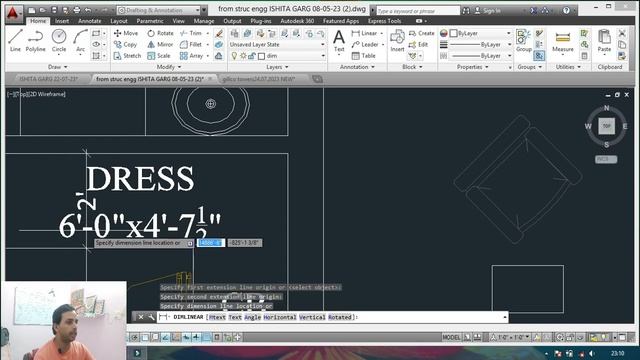Toggle group selection on/off button
Viewport: 640px width, 360px height.
[539, 56]
